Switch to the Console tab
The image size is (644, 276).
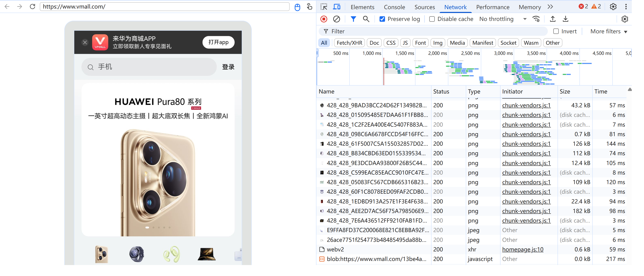pyautogui.click(x=395, y=7)
